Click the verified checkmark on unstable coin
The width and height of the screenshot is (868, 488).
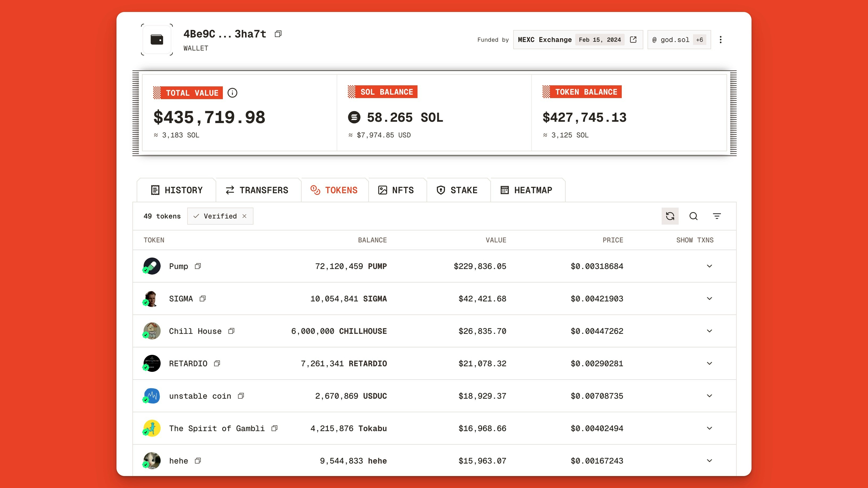point(146,401)
